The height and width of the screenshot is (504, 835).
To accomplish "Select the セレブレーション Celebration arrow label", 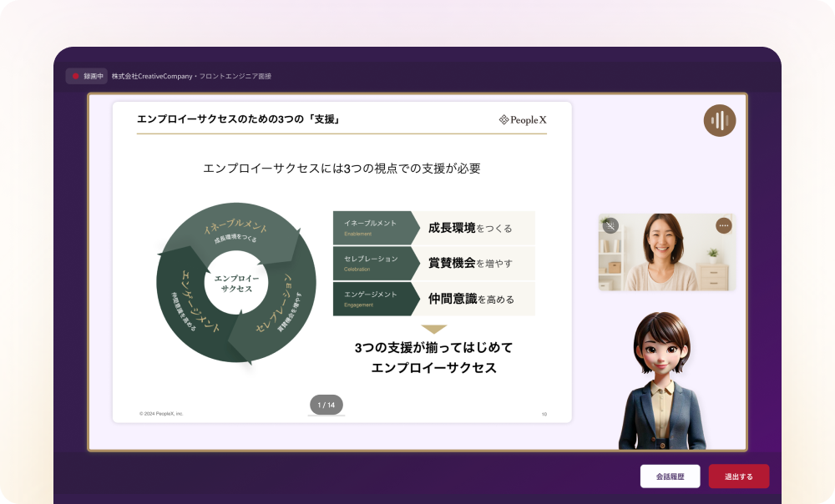I will pos(372,263).
